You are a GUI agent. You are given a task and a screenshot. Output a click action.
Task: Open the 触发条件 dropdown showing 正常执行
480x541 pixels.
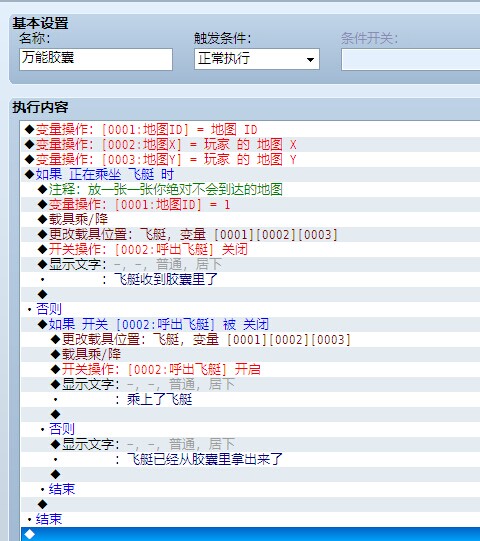coord(257,59)
